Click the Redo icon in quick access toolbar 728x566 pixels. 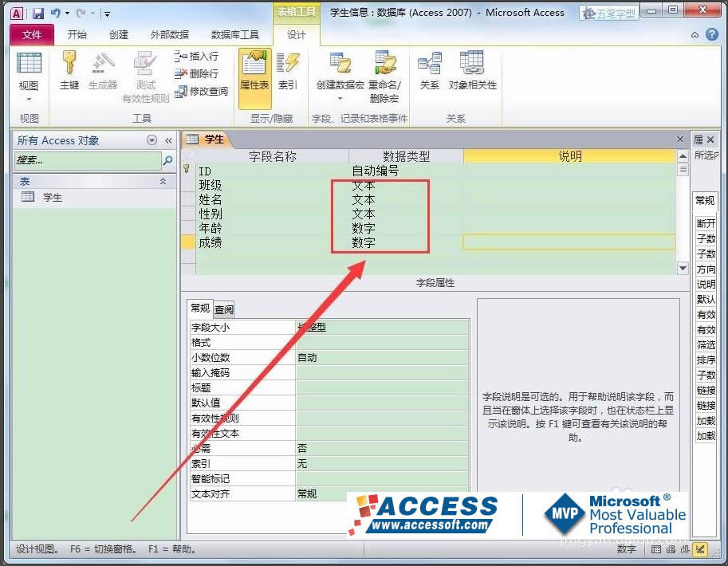[81, 13]
